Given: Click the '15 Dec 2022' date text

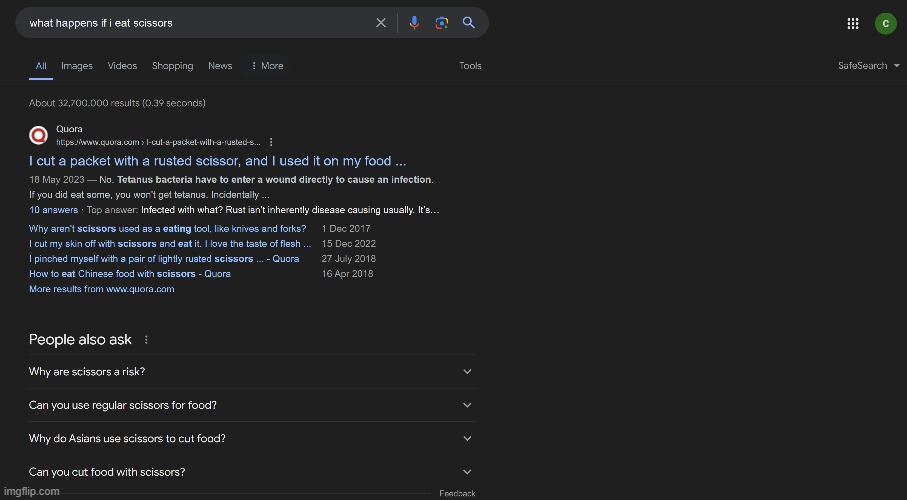Looking at the screenshot, I should (349, 244).
